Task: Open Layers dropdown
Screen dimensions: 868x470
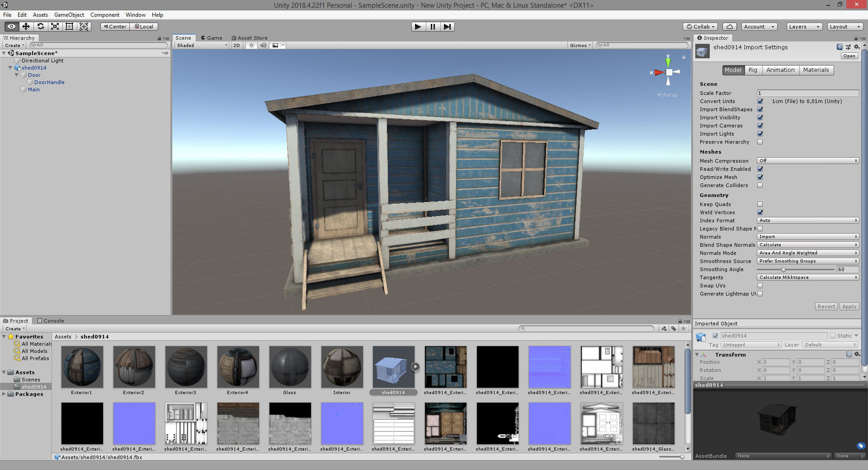Action: [804, 27]
